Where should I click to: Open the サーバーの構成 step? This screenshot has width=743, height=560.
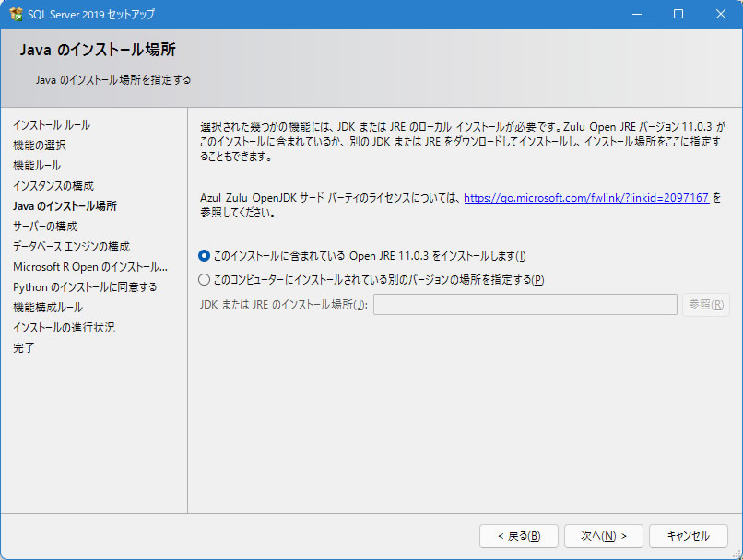click(x=45, y=227)
